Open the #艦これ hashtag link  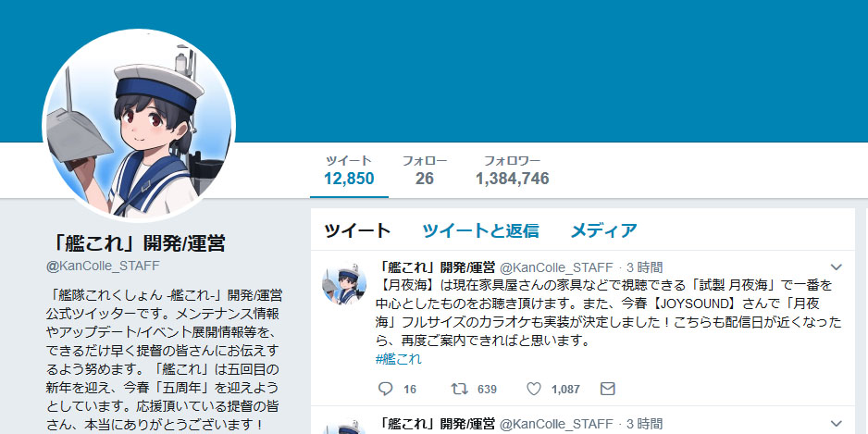click(398, 359)
